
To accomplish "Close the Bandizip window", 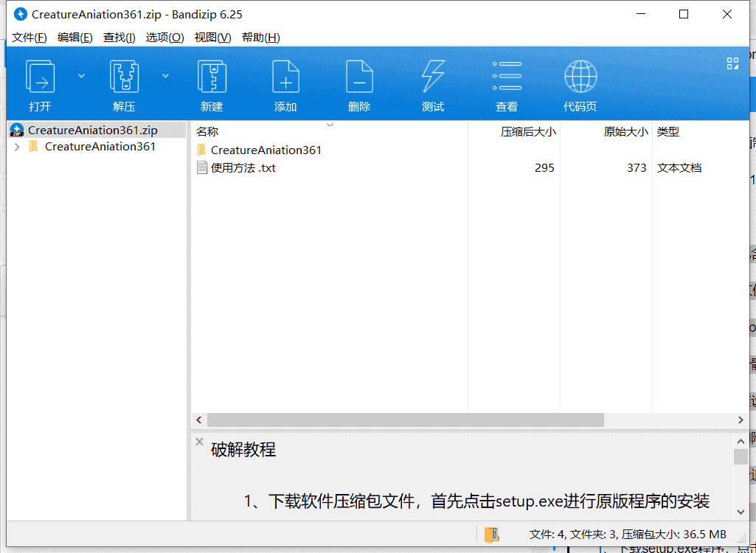I will (727, 15).
